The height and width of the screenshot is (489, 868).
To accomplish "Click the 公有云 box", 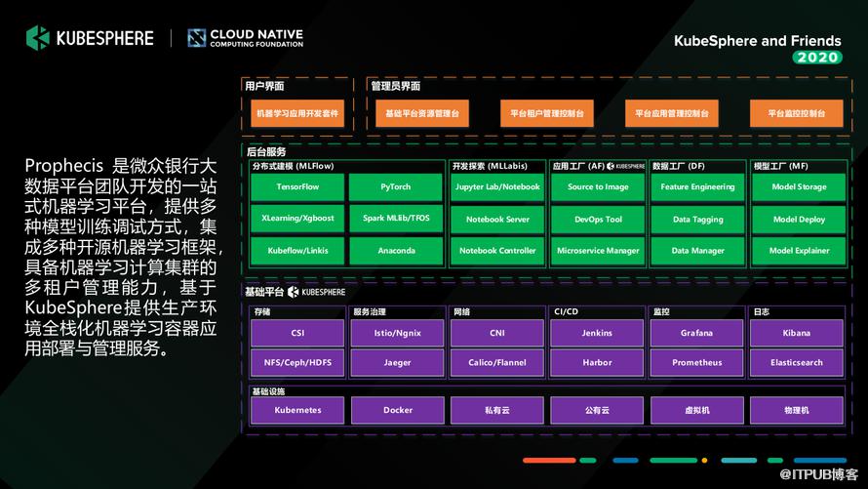I will coord(597,410).
